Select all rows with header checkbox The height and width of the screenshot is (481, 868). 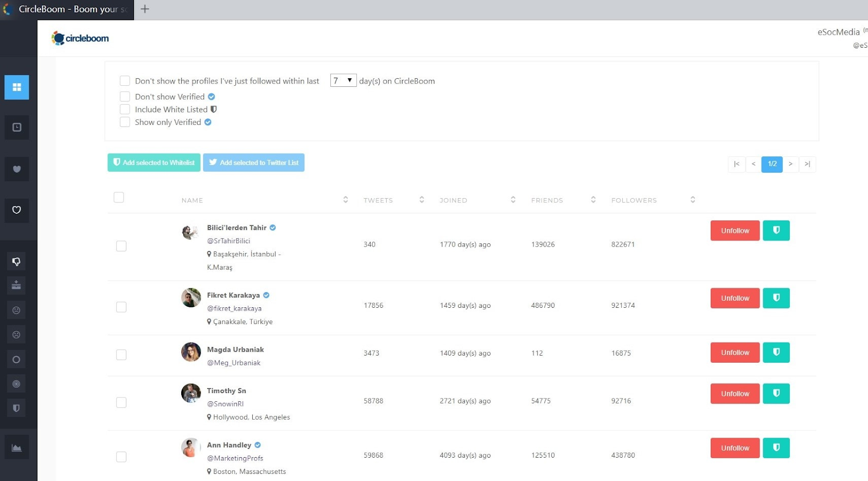pyautogui.click(x=119, y=197)
